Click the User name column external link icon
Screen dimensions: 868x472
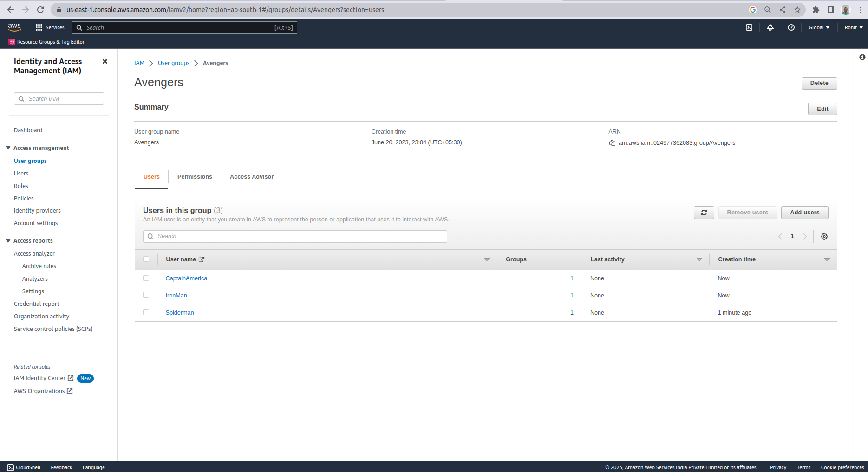[x=202, y=259]
